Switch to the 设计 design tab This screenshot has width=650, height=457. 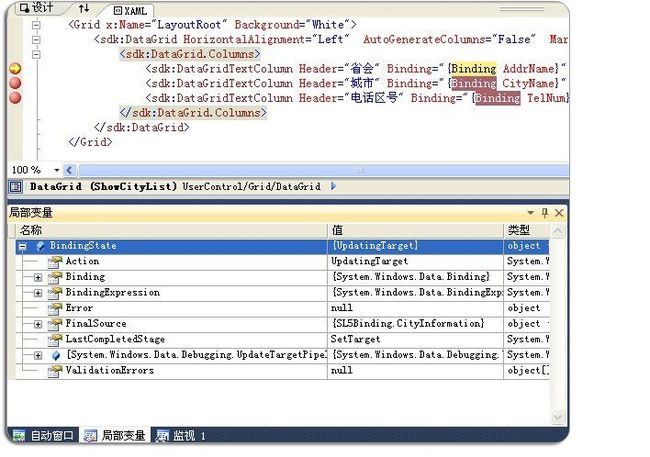point(36,8)
